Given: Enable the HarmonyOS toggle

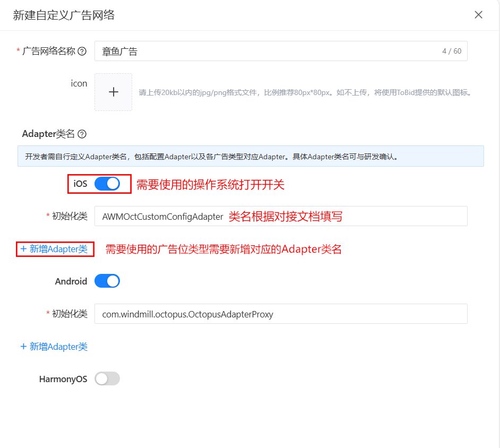Looking at the screenshot, I should (108, 378).
